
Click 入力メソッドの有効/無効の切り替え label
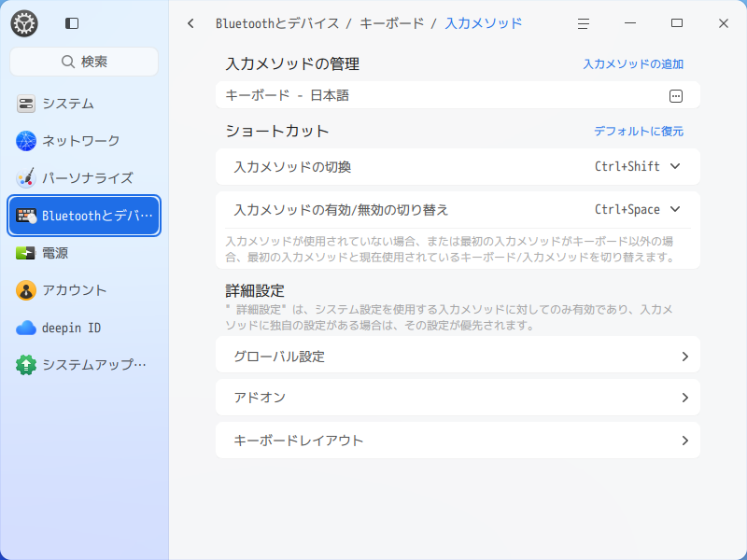(x=341, y=210)
